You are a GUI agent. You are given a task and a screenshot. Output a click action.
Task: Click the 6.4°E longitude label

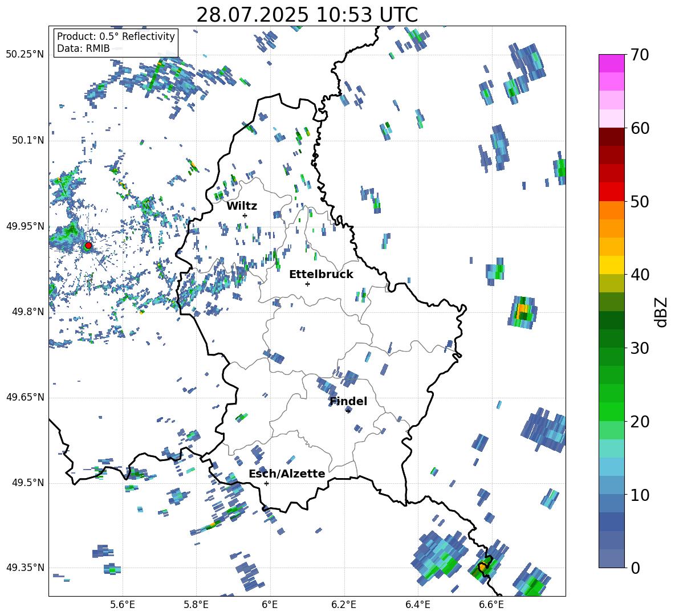point(417,605)
